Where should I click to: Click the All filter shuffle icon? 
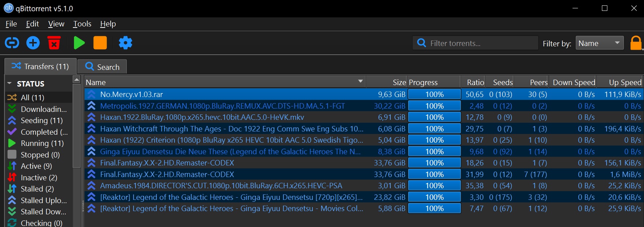[12, 97]
